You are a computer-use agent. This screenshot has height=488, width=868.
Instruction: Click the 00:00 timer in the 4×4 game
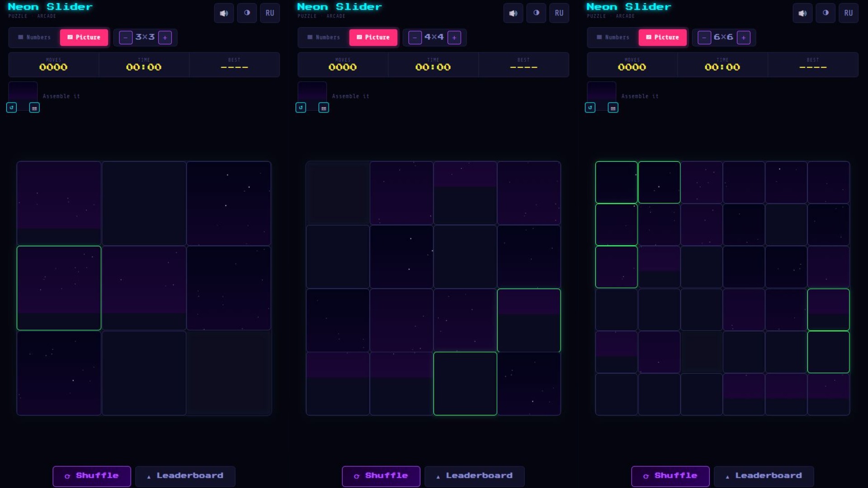click(433, 67)
